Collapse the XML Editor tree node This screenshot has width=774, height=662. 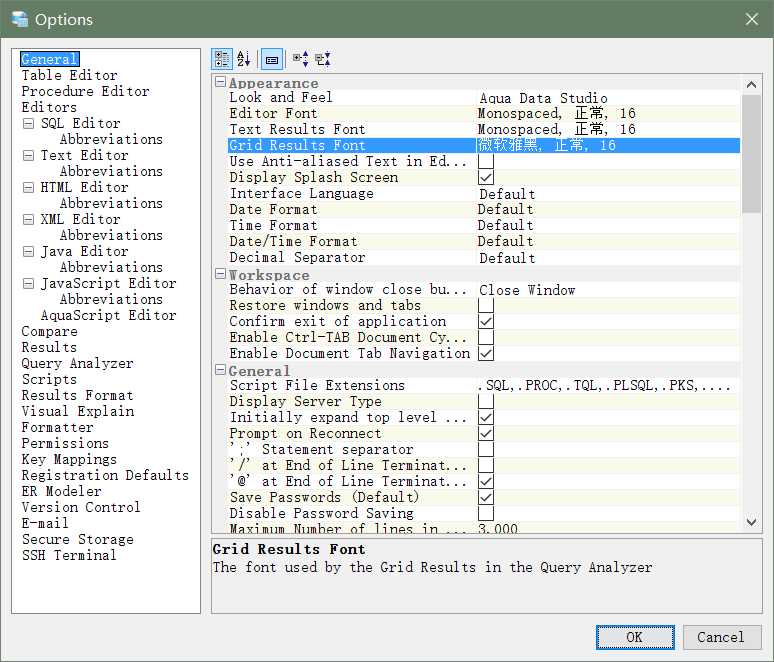[x=29, y=220]
